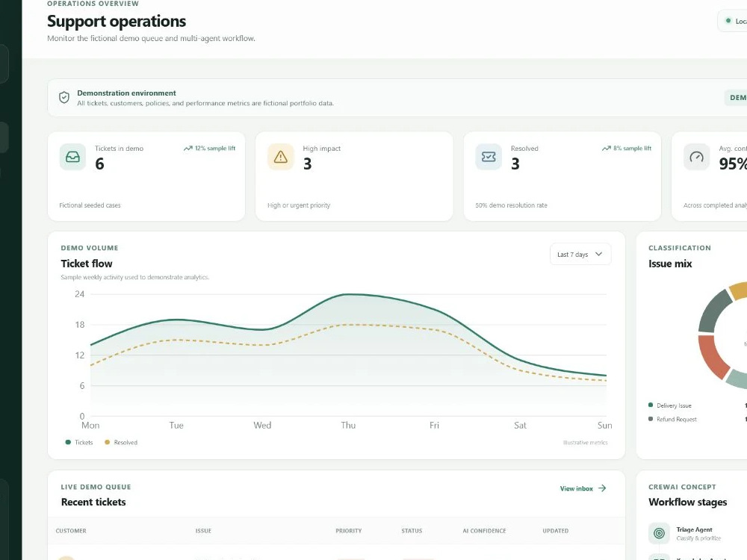Viewport: 747px width, 560px height.
Task: Click the trend arrow beside 8% sample lift
Action: [x=606, y=149]
